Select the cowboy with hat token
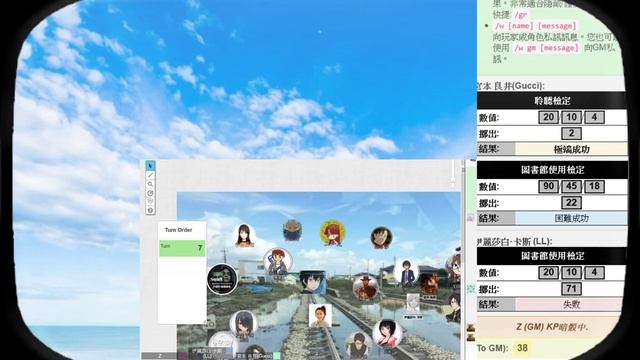 tap(365, 287)
